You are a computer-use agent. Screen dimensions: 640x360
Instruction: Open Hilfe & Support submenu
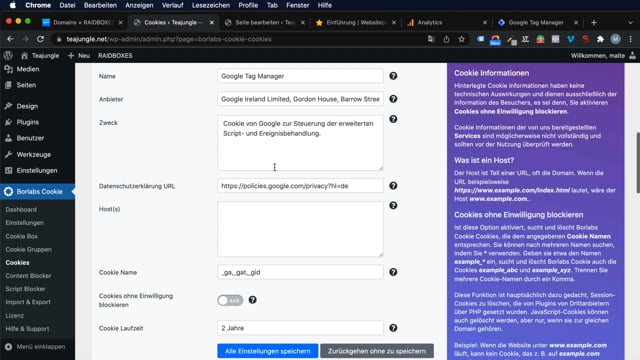pyautogui.click(x=27, y=329)
